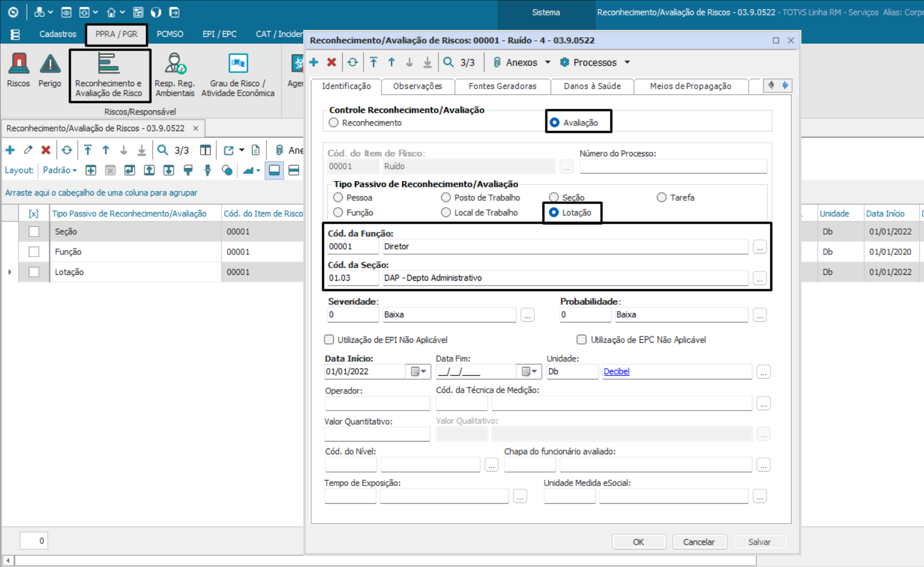924x567 pixels.
Task: Expand the Processos dropdown menu
Action: 627,62
